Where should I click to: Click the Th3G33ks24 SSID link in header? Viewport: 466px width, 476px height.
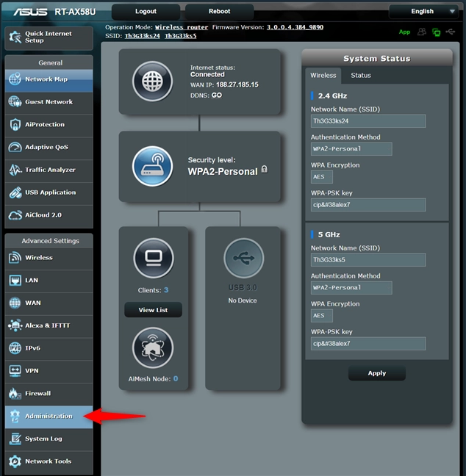click(x=142, y=36)
